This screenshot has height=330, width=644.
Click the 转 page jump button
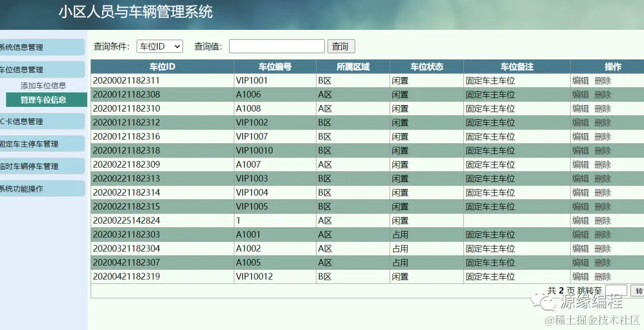click(x=637, y=291)
